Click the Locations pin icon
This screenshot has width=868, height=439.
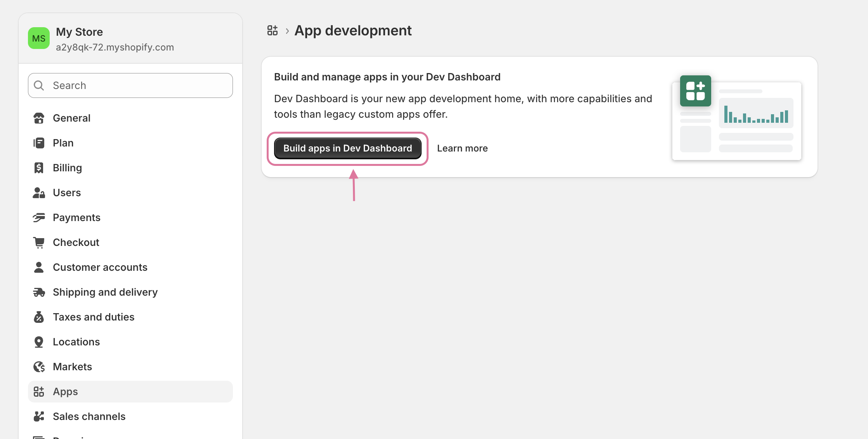pos(39,342)
